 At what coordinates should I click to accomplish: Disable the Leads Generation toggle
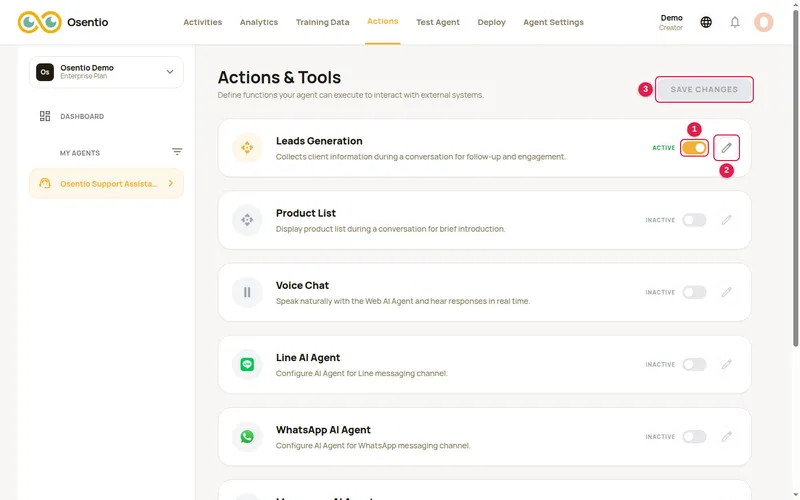[694, 148]
